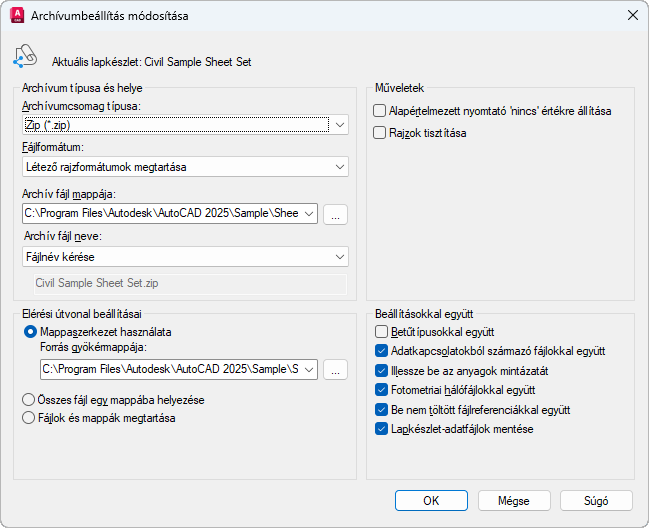
Task: Expand the Archív fájl mappája path dropdown
Action: (x=308, y=214)
